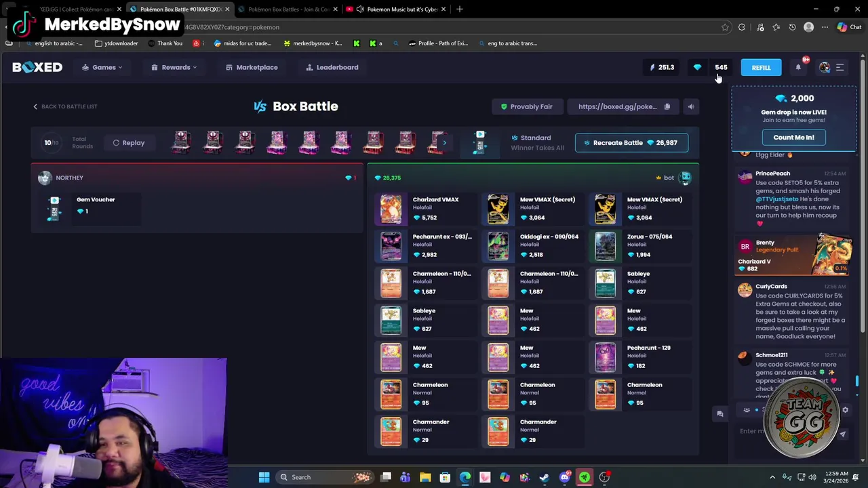Collapse chat with the chat bubble icon
Viewport: 868px width, 488px height.
[x=720, y=414]
